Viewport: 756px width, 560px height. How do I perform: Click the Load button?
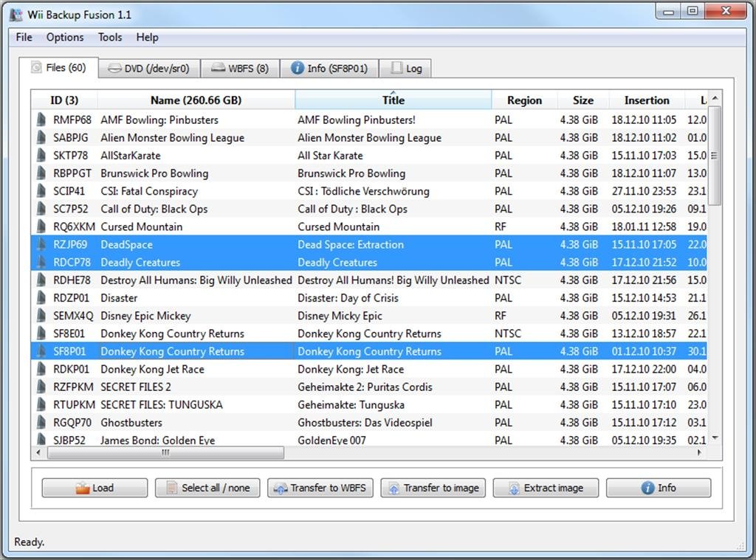[95, 488]
